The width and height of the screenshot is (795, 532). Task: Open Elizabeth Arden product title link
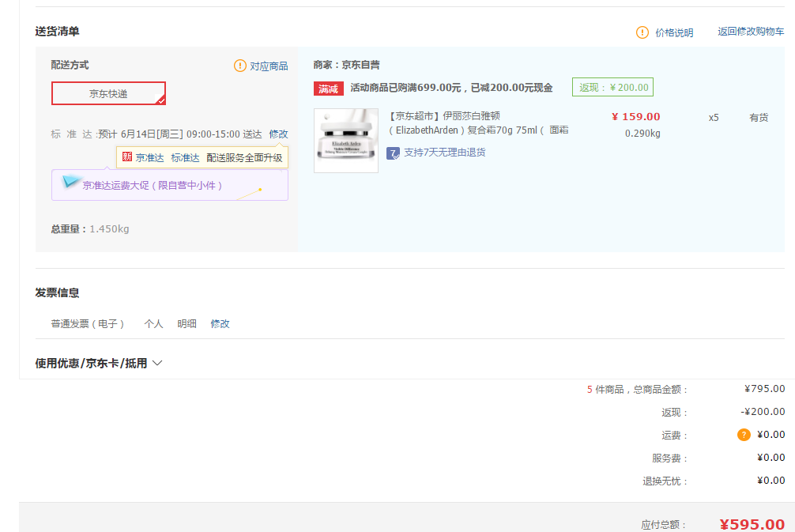[x=478, y=123]
